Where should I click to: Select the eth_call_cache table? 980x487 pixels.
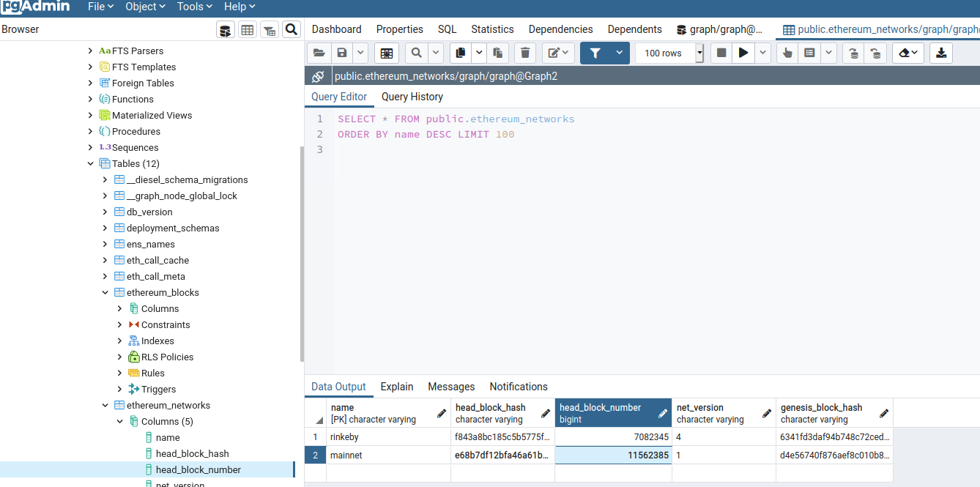[157, 260]
